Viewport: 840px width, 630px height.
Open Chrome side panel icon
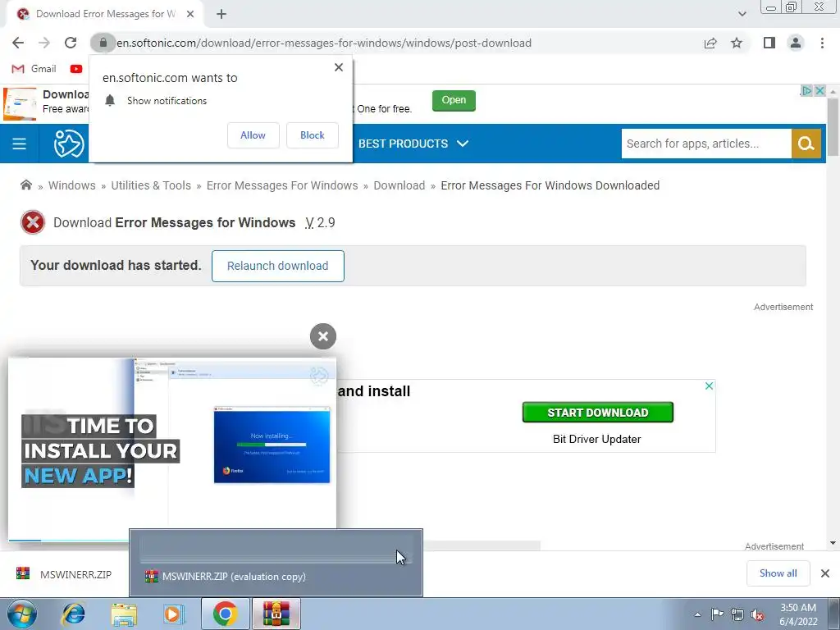pos(769,43)
